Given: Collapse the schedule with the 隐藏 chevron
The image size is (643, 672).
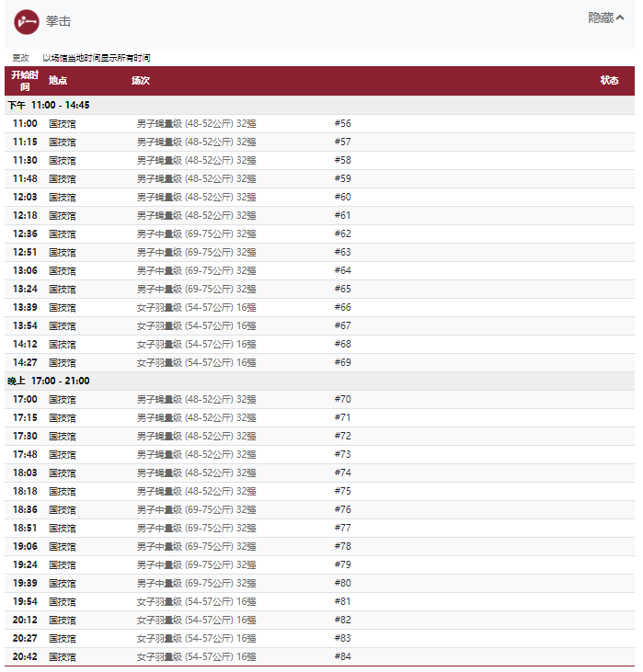Looking at the screenshot, I should pyautogui.click(x=605, y=18).
